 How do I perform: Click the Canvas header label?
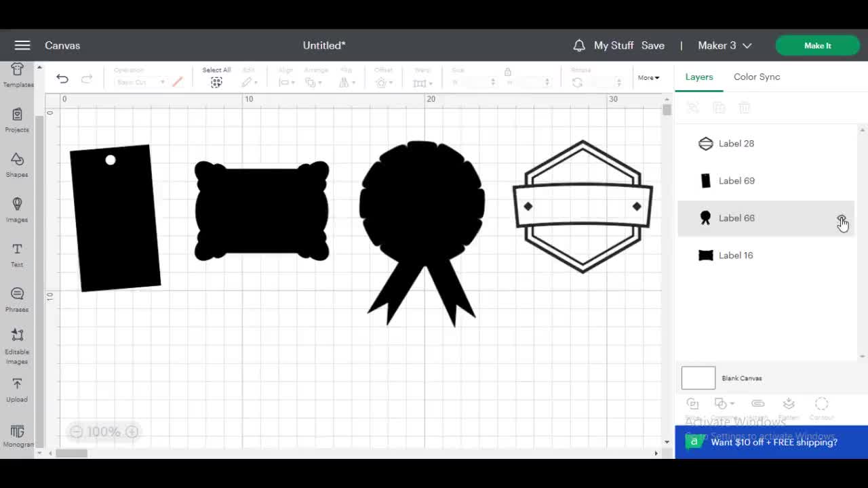coord(62,45)
